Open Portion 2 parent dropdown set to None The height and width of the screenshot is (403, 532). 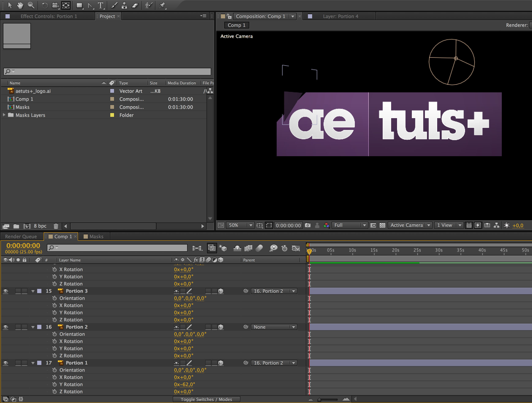(274, 327)
